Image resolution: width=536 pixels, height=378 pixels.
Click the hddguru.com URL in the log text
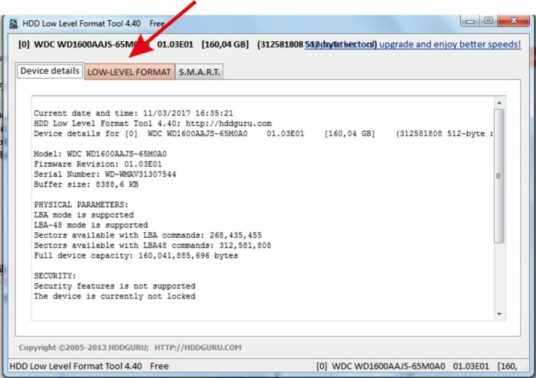point(229,123)
